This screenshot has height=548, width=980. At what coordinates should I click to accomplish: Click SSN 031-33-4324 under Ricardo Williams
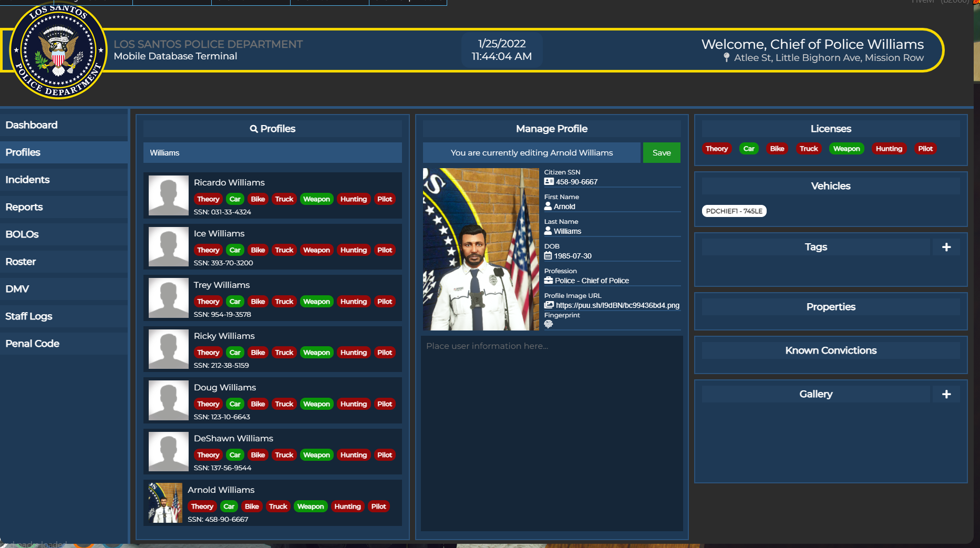click(222, 212)
